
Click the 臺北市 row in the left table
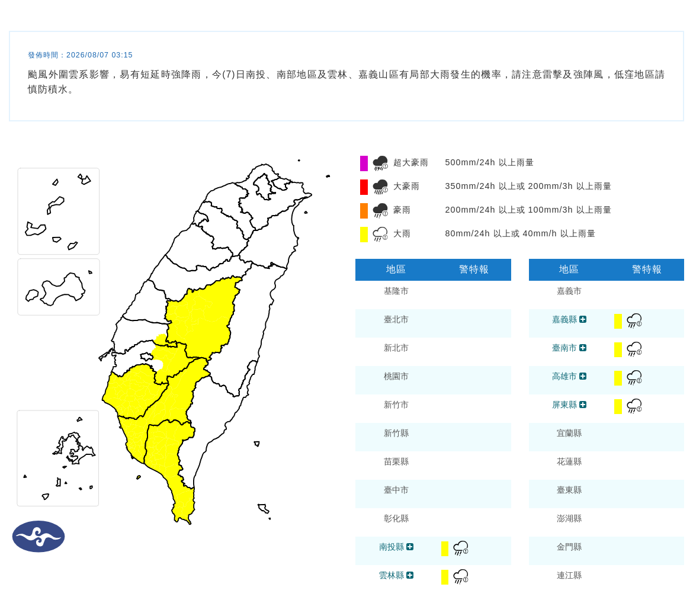[x=433, y=323]
